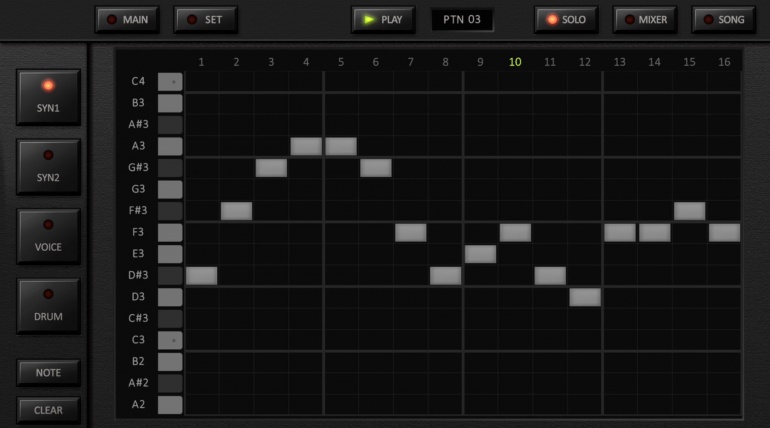Tap the G#3 black key
The width and height of the screenshot is (770, 428).
170,168
